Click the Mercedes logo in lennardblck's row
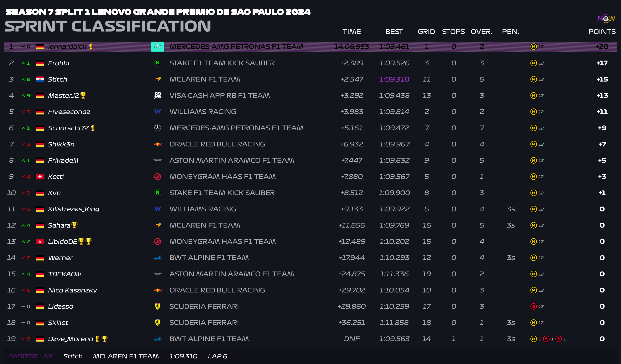This screenshot has height=364, width=621. 157,47
